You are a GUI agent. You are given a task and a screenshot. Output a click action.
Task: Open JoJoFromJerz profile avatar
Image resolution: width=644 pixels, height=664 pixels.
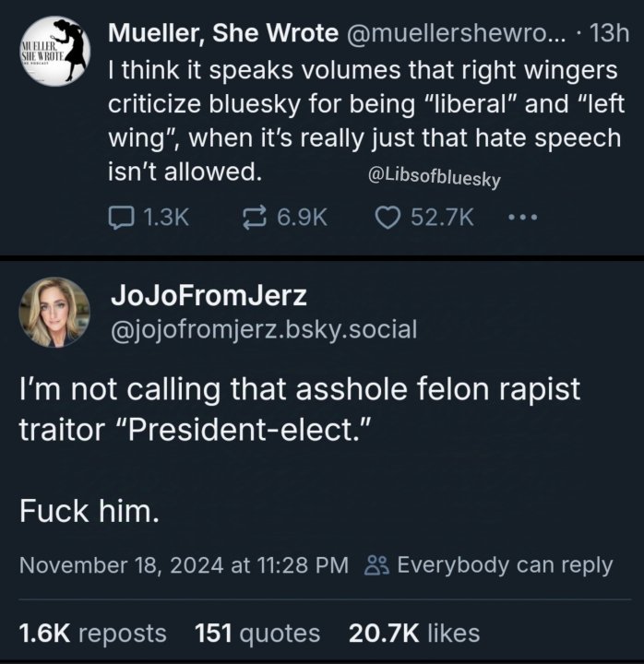click(x=54, y=312)
